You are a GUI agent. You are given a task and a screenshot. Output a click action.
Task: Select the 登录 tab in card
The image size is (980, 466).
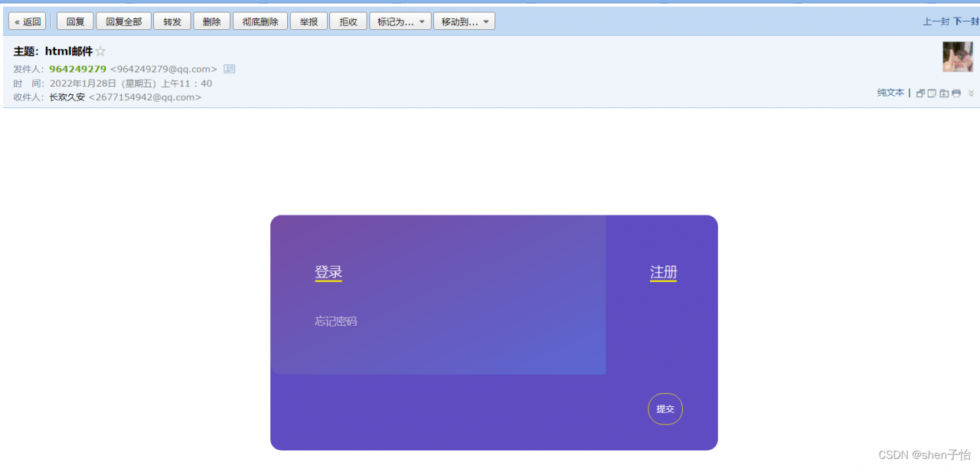[328, 272]
